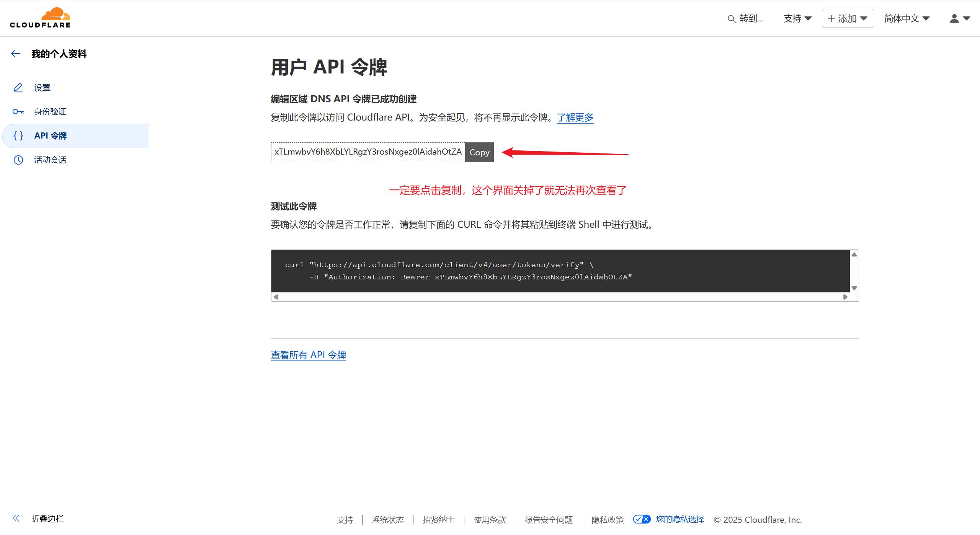This screenshot has width=980, height=535.
Task: Open the 简体中文 language selector
Action: pos(907,18)
